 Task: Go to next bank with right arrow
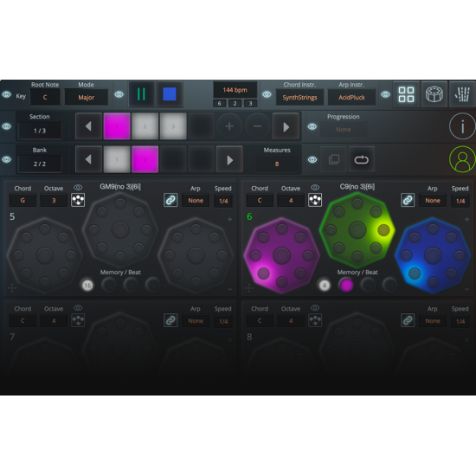[x=230, y=160]
